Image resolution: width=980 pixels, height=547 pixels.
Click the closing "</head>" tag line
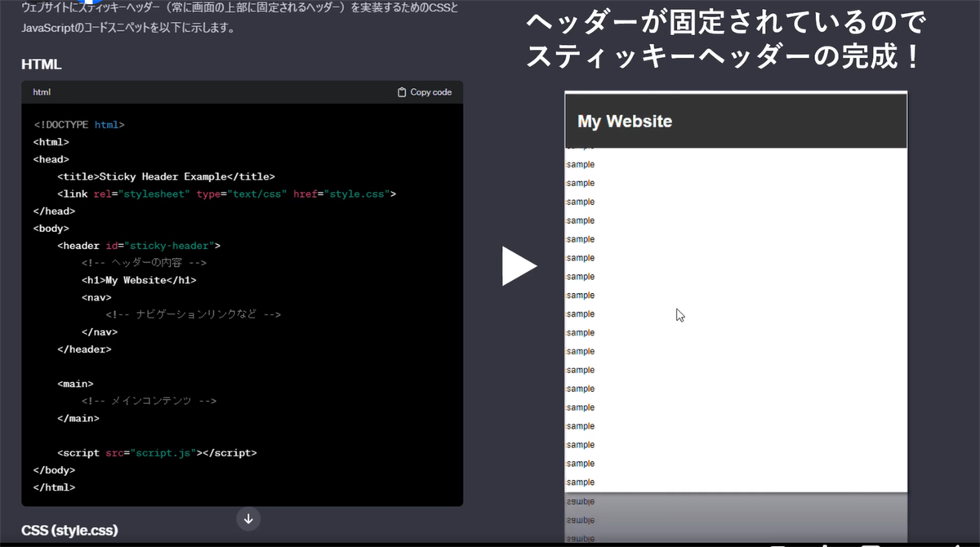click(54, 211)
